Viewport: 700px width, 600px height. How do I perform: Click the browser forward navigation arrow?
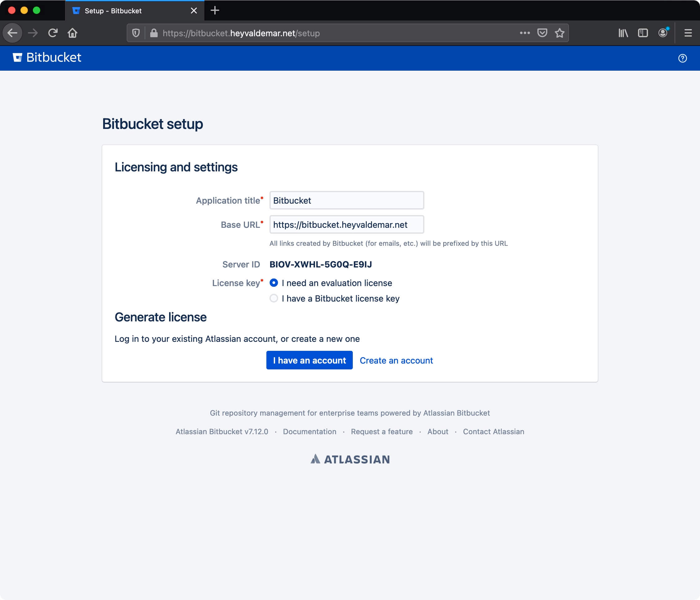click(33, 33)
